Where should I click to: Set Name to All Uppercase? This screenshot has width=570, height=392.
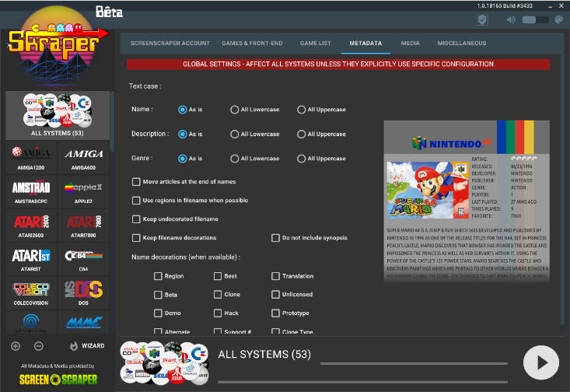coord(301,110)
